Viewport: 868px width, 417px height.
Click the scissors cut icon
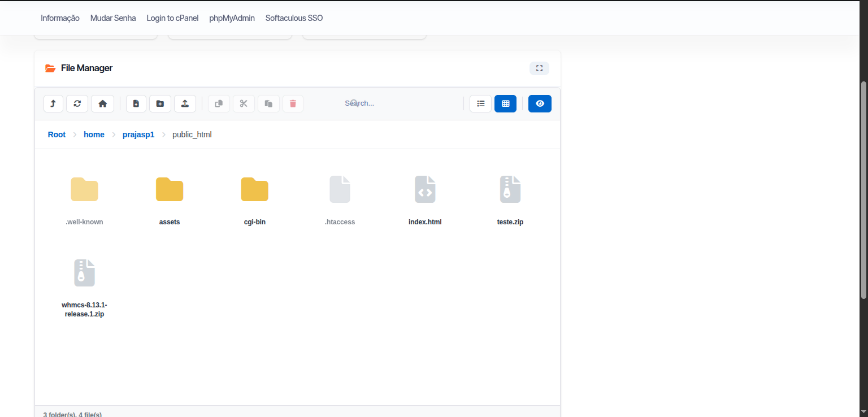(x=244, y=103)
